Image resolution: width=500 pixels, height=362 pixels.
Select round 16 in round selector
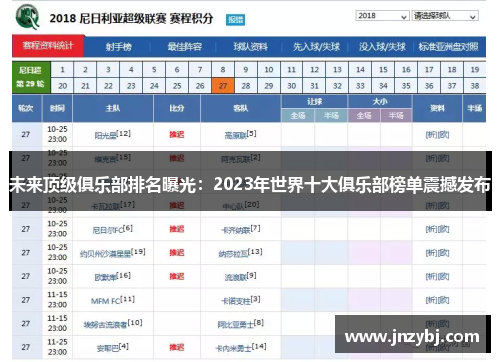[406, 70]
